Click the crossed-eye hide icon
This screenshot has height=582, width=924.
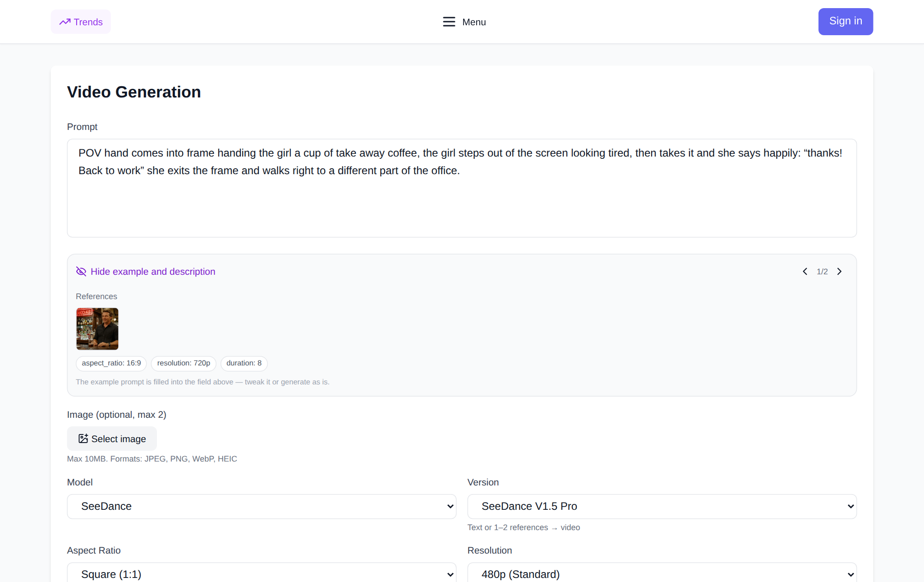(81, 271)
